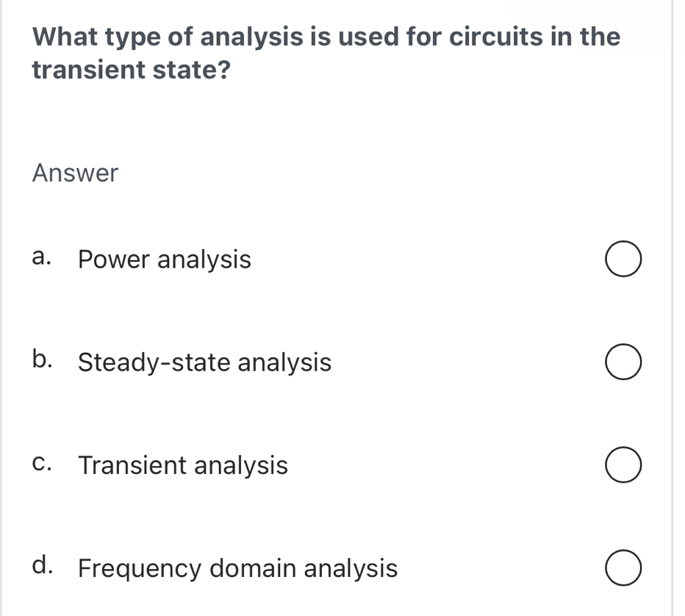Screen dimensions: 685x616
Task: Select the radio button for Frequency domain analysis
Action: 623,567
